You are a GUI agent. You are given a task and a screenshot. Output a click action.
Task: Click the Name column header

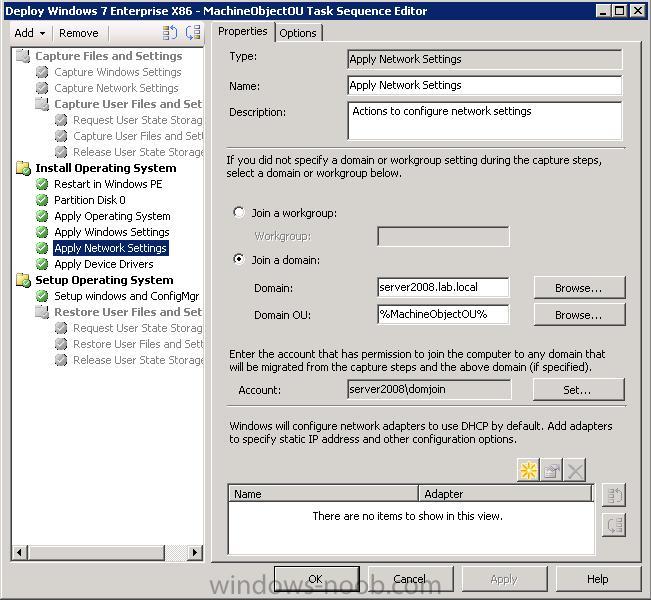(323, 494)
